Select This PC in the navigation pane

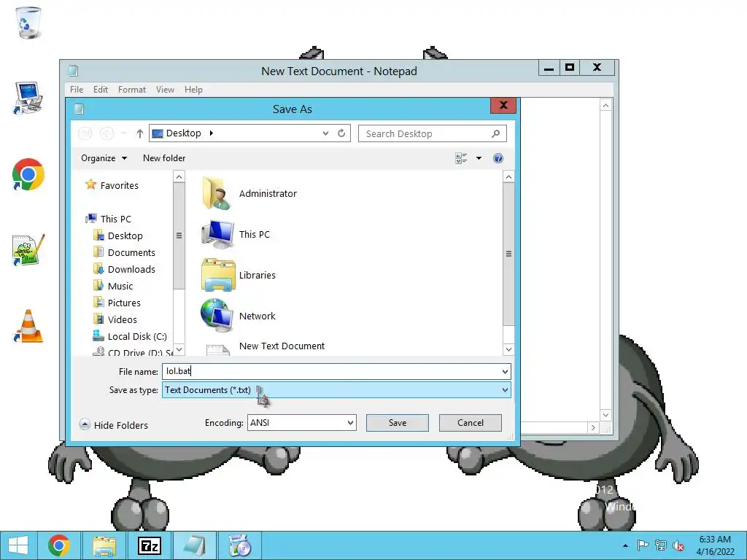109,219
